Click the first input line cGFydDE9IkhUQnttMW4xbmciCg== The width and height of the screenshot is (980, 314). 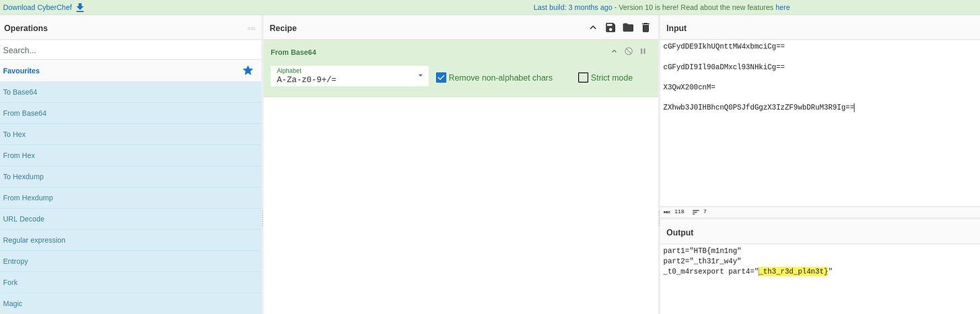(724, 46)
